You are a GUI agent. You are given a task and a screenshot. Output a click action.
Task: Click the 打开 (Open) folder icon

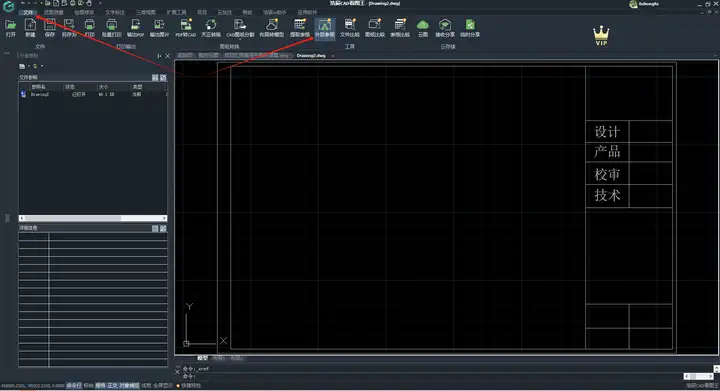click(x=10, y=28)
